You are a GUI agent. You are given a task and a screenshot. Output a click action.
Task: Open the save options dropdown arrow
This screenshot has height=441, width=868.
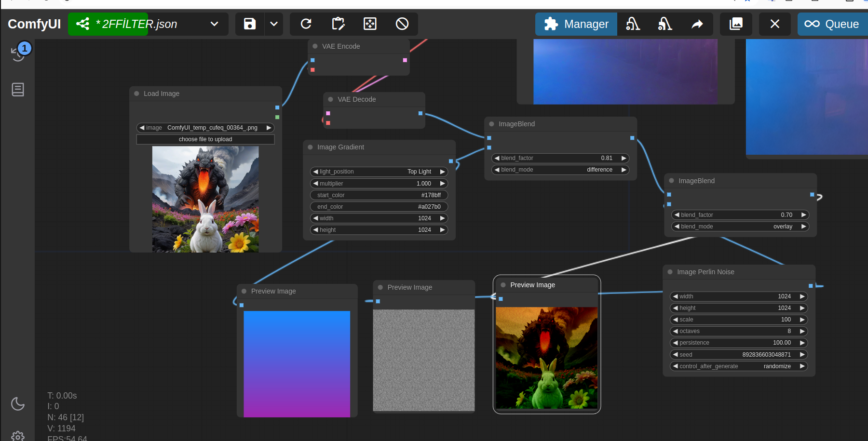click(274, 24)
